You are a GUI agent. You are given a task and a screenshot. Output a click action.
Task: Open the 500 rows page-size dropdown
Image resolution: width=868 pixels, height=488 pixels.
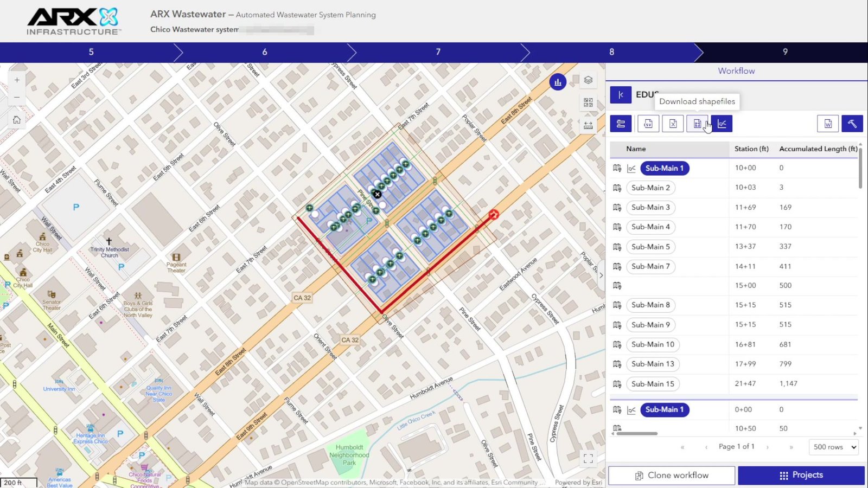(835, 447)
